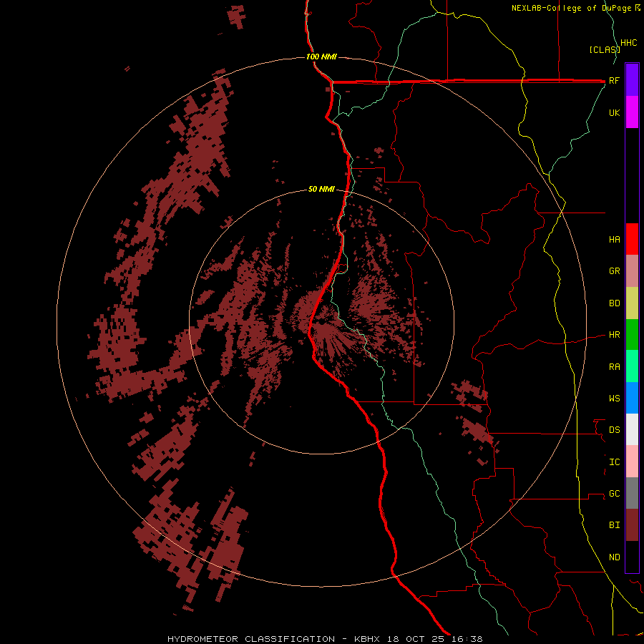This screenshot has height=644, width=644.
Task: Click the HYDROMETEOR CLASSIFICATION title text
Action: pos(251,639)
